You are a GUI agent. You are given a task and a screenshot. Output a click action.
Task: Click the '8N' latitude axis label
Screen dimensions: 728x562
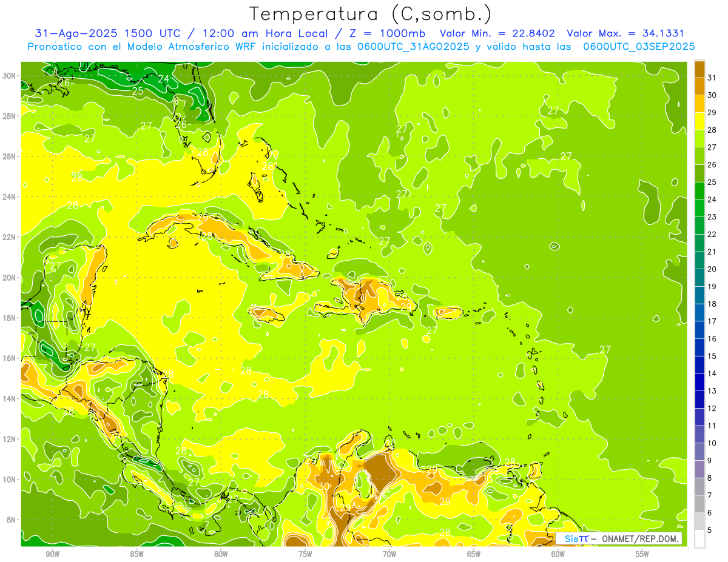click(12, 520)
